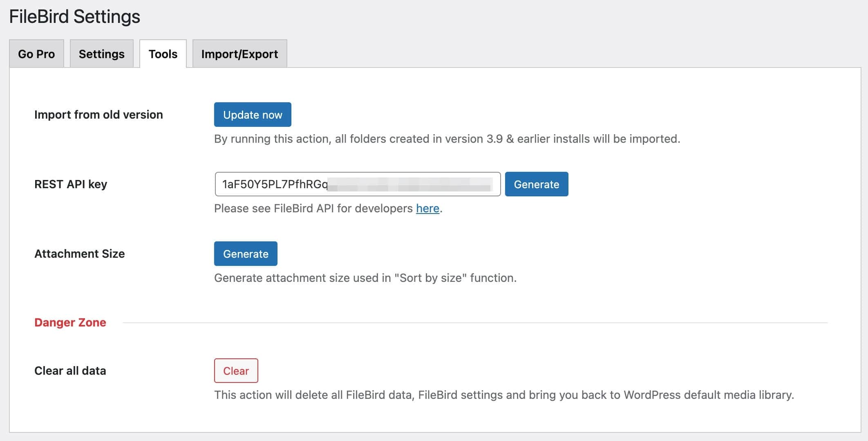Click the version 3.9 import description text
Screen dimensions: 868x441
click(x=447, y=139)
